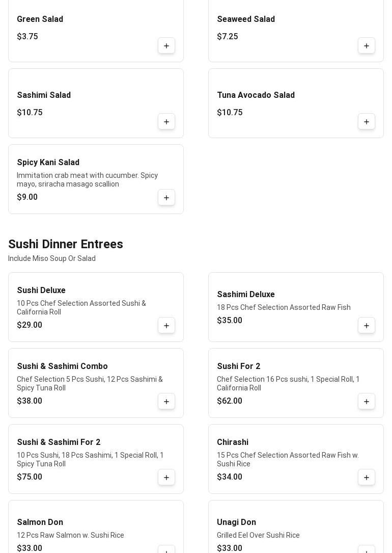
Task: Click the Sushi For 2 $62.00 price
Action: pos(230,401)
